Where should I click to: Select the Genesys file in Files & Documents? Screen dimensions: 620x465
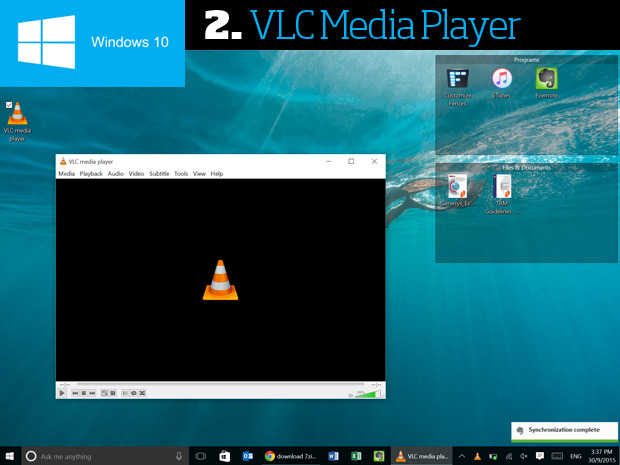457,191
